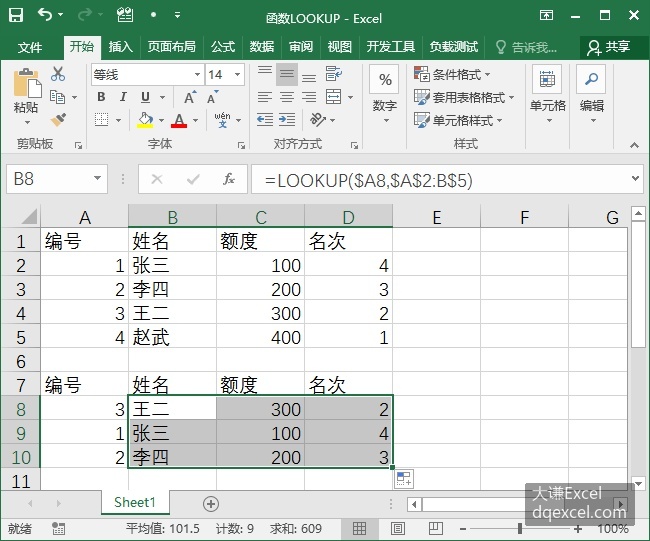Click the 共享 share button
This screenshot has height=541, width=650.
[609, 47]
